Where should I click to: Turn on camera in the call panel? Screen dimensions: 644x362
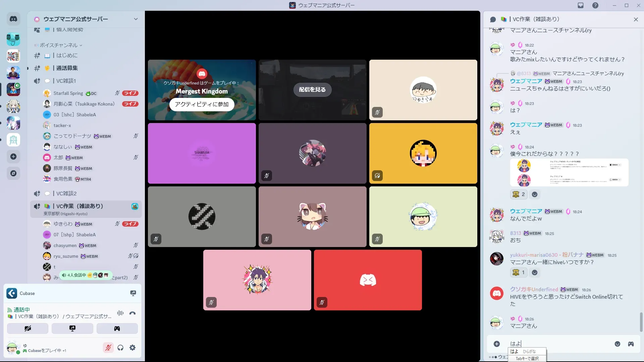coord(28,328)
